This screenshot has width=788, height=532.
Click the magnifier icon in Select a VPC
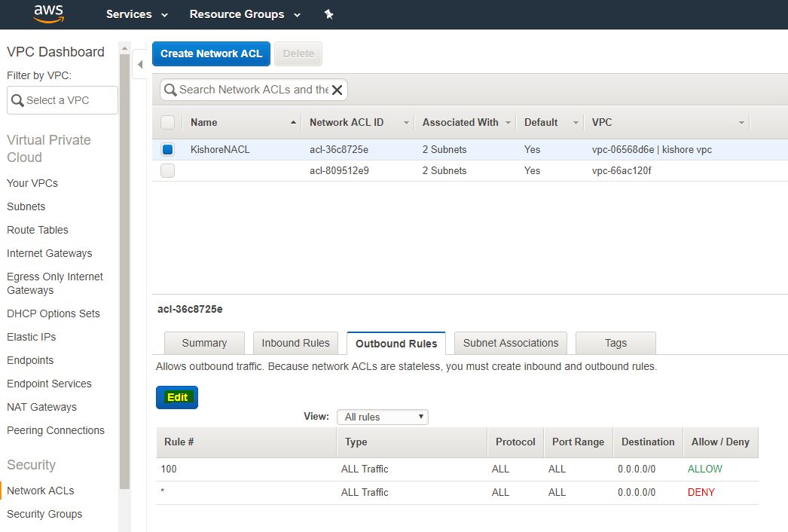(17, 101)
